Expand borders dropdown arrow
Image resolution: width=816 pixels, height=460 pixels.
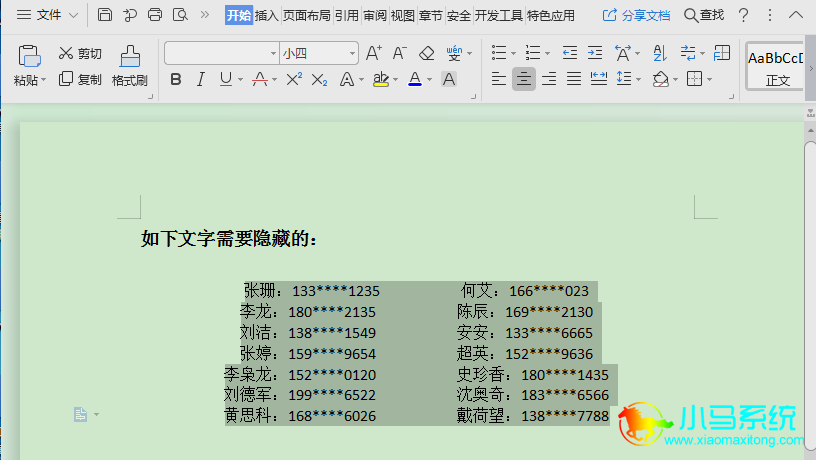point(709,80)
